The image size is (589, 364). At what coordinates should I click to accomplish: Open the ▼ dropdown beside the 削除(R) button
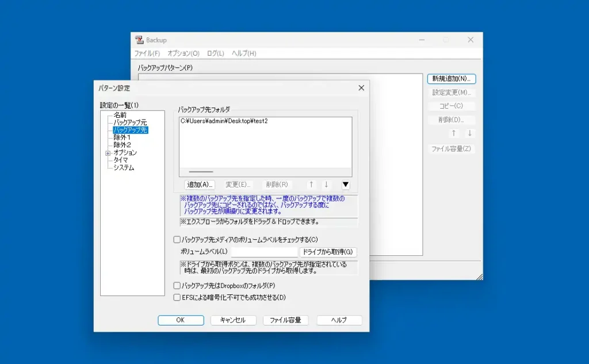pos(345,185)
